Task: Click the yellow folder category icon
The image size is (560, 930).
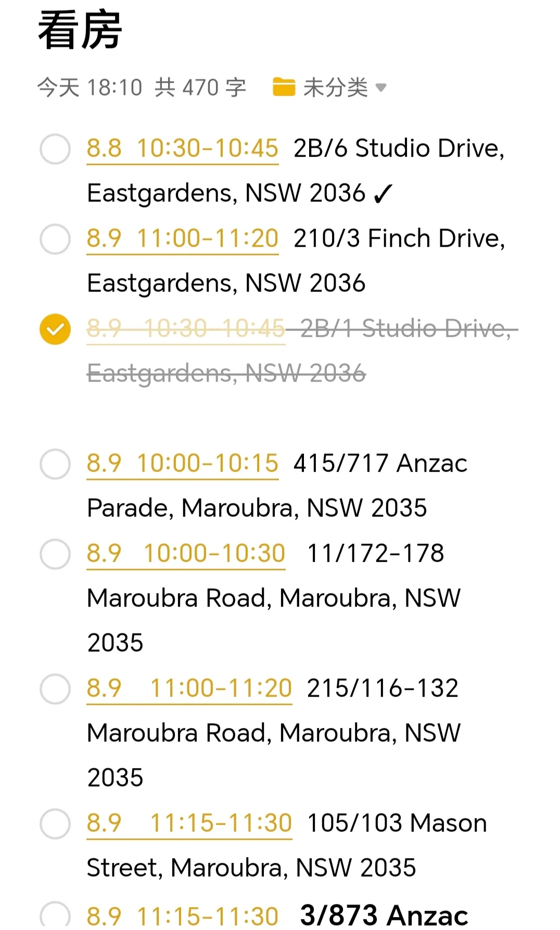Action: tap(284, 87)
